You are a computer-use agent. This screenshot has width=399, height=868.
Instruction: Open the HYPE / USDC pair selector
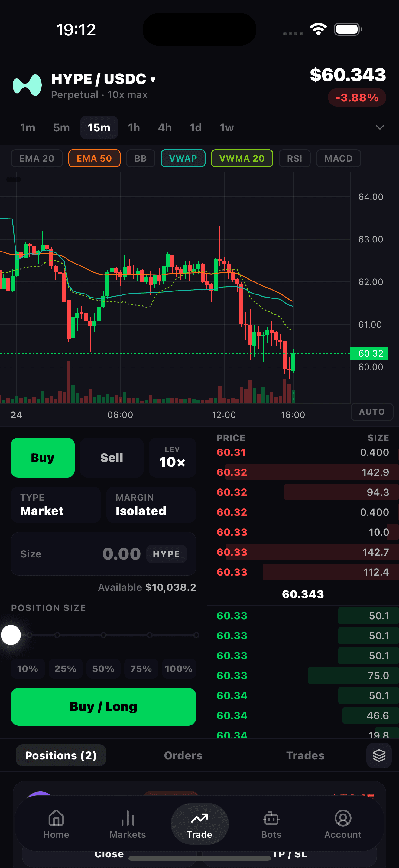[x=103, y=79]
